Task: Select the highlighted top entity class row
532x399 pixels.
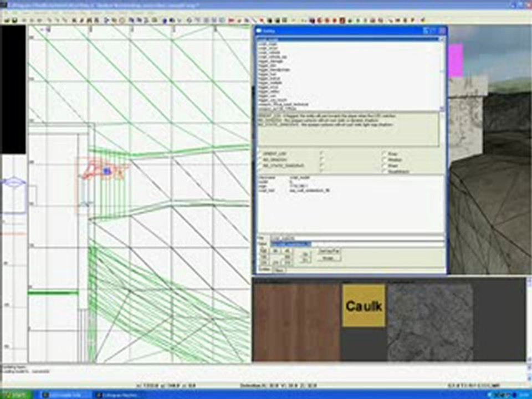Action: (349, 39)
